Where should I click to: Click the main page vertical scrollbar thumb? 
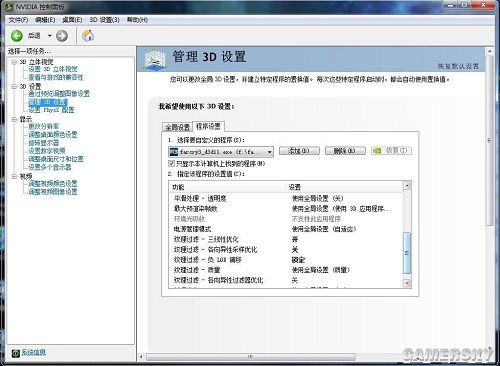point(489,141)
